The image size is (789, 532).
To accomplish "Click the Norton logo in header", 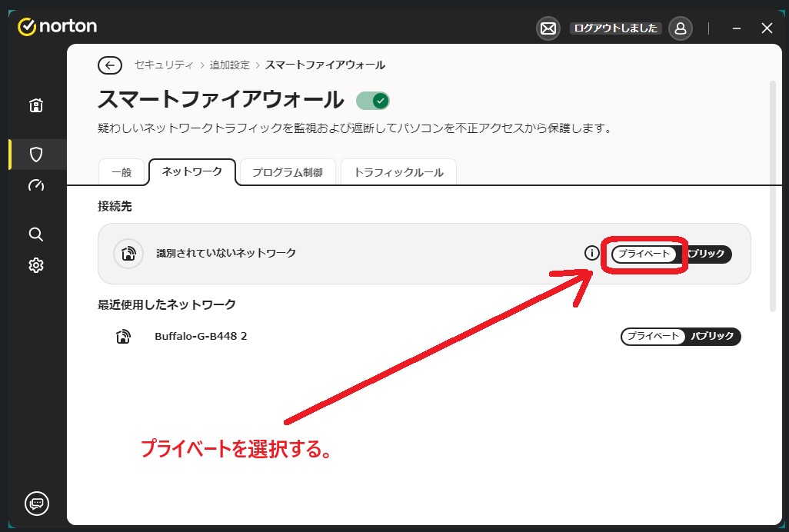I will pos(58,27).
